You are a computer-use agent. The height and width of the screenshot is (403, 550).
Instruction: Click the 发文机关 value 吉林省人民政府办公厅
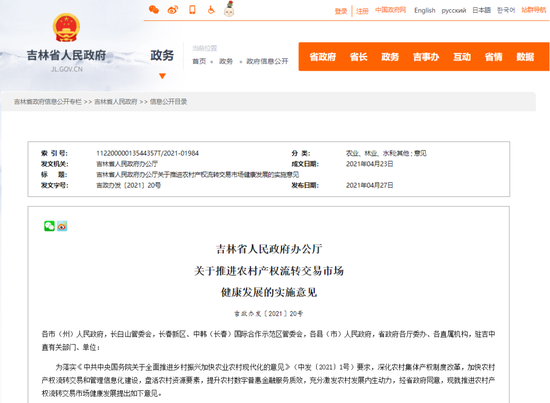click(x=127, y=164)
